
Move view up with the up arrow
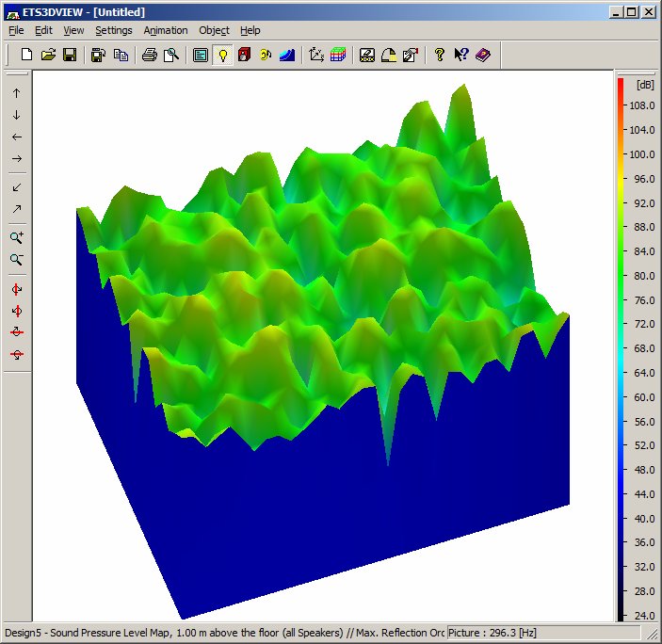pyautogui.click(x=17, y=93)
